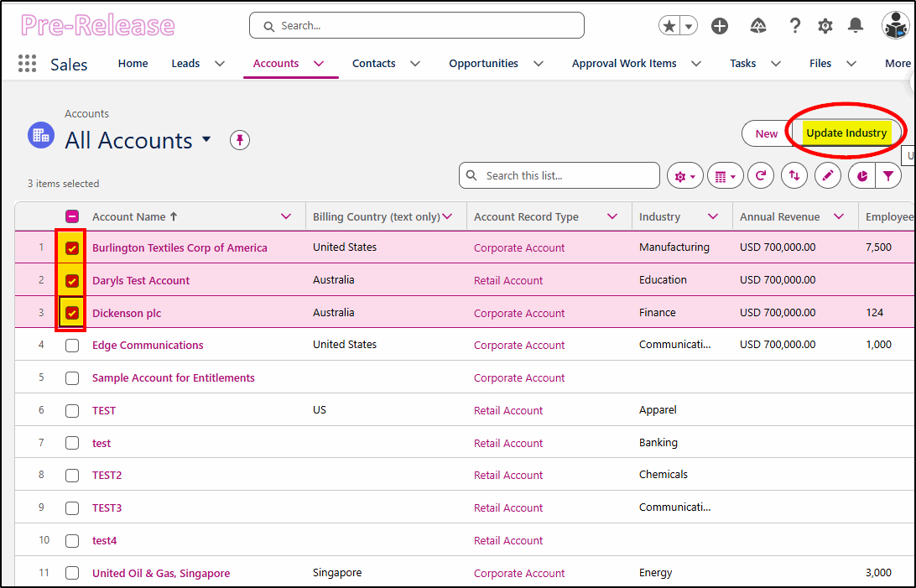Toggle the select-all header checkbox

point(72,216)
